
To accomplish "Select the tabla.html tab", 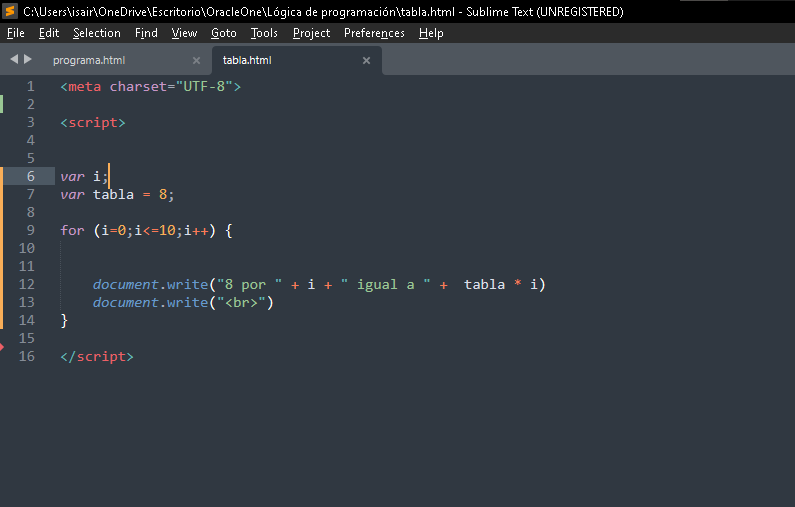I will click(x=247, y=60).
